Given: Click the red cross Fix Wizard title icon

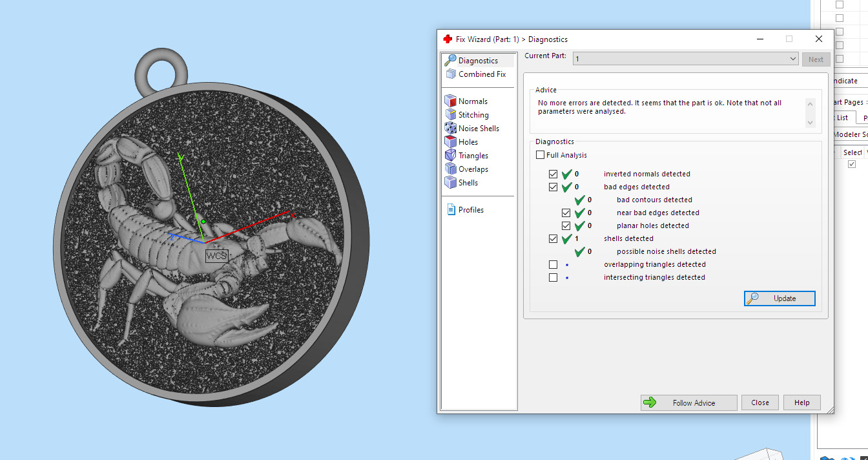Looking at the screenshot, I should click(448, 39).
